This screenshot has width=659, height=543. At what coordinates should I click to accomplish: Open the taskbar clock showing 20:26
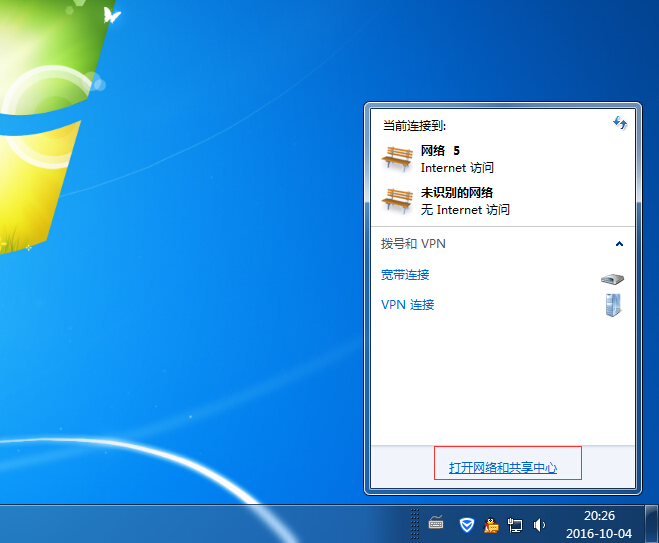599,516
